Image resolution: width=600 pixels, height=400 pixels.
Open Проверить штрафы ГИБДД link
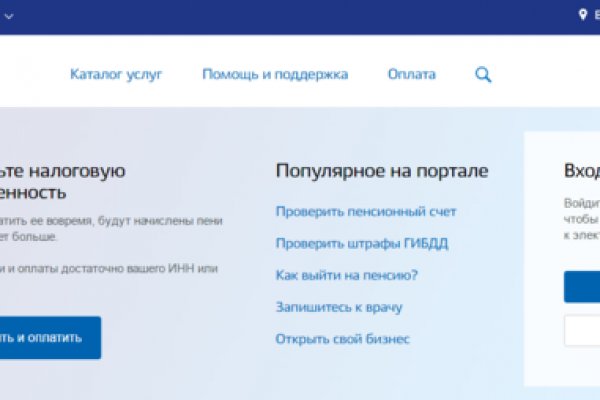click(x=362, y=244)
